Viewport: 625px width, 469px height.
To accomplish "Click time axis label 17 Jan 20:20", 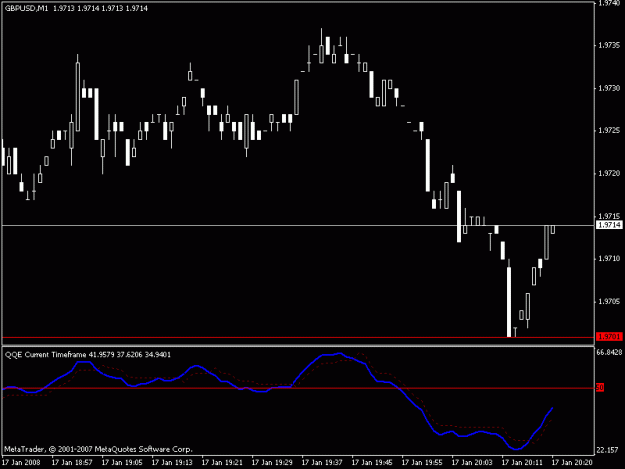I will coord(572,462).
